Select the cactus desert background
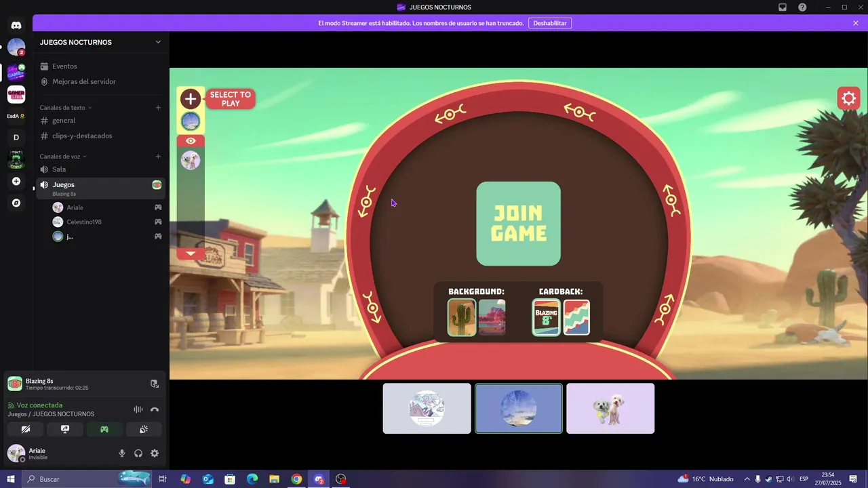This screenshot has height=488, width=868. point(462,318)
